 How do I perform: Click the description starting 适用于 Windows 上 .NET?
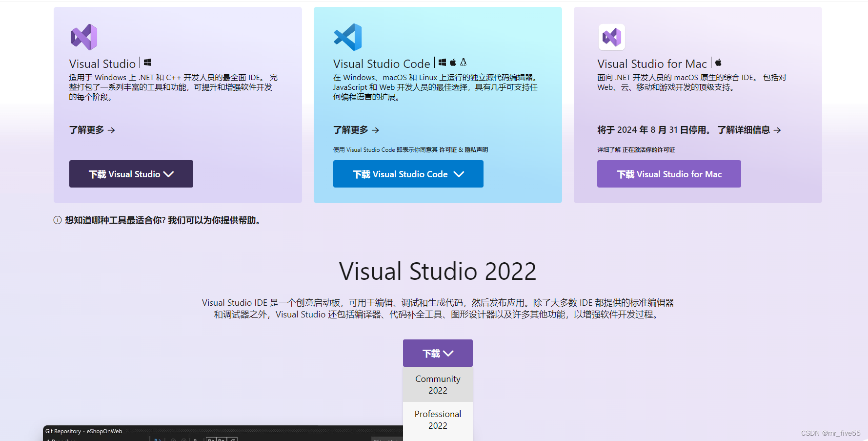(173, 87)
